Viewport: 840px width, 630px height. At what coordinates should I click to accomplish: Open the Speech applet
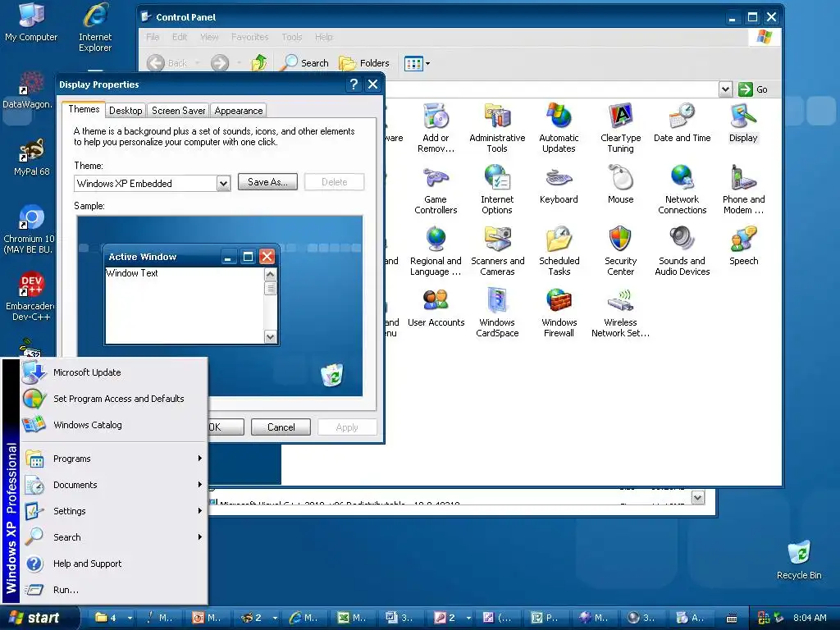click(743, 246)
